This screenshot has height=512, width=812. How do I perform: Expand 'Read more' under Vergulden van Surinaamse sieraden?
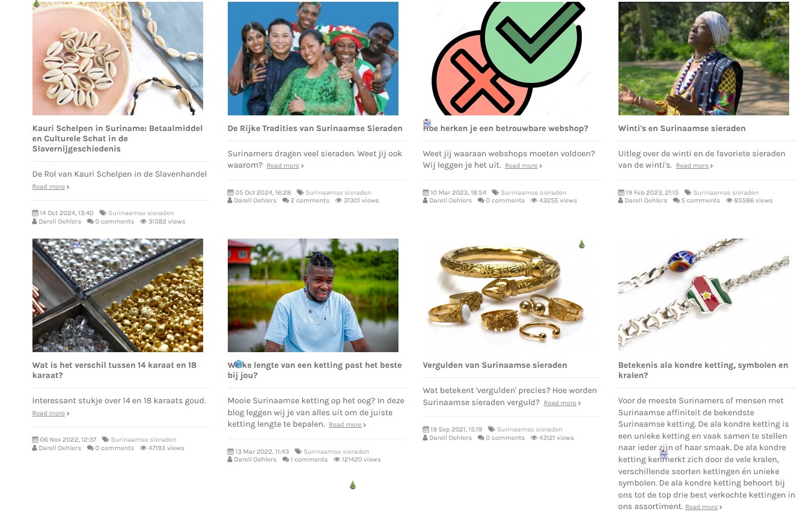pos(562,403)
